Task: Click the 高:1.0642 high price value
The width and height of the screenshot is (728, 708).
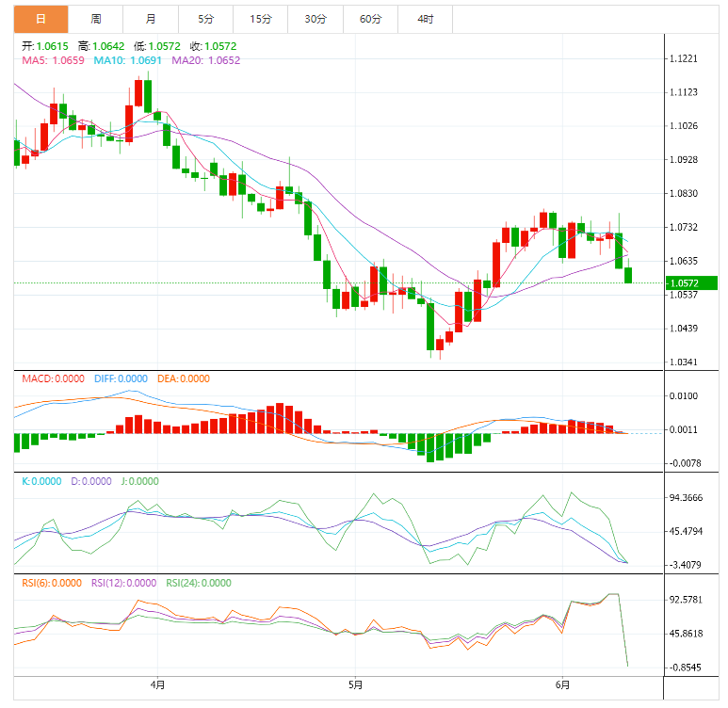Action: (101, 46)
